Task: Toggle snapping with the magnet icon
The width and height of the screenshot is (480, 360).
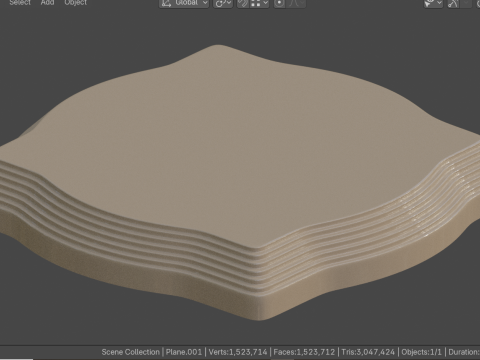Action: coord(243,3)
